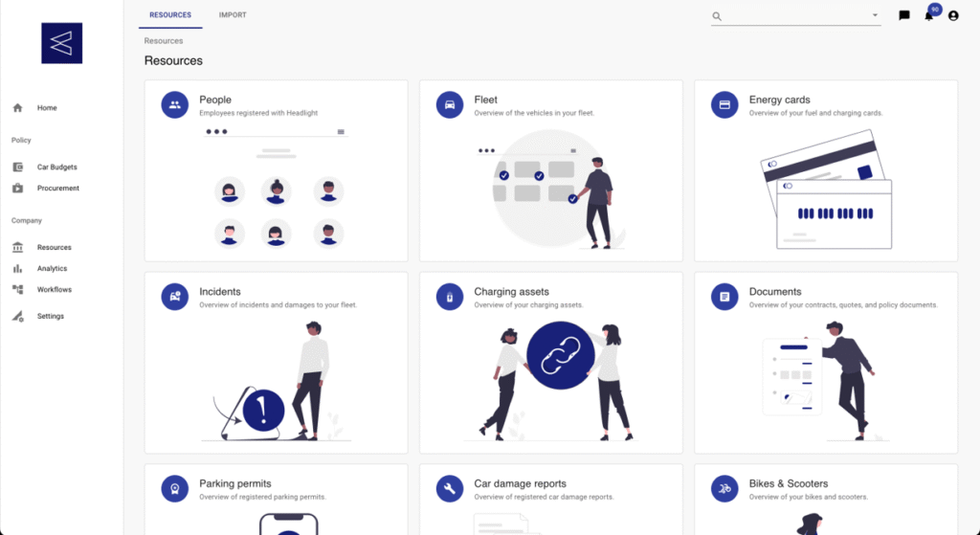Open the notifications bell with badge
The image size is (980, 535).
coord(928,15)
